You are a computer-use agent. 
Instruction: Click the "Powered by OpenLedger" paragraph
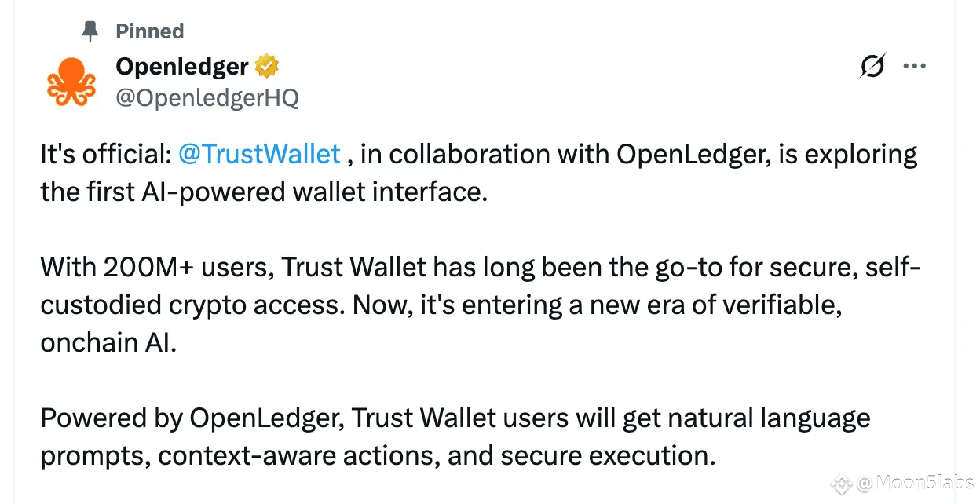tap(455, 436)
